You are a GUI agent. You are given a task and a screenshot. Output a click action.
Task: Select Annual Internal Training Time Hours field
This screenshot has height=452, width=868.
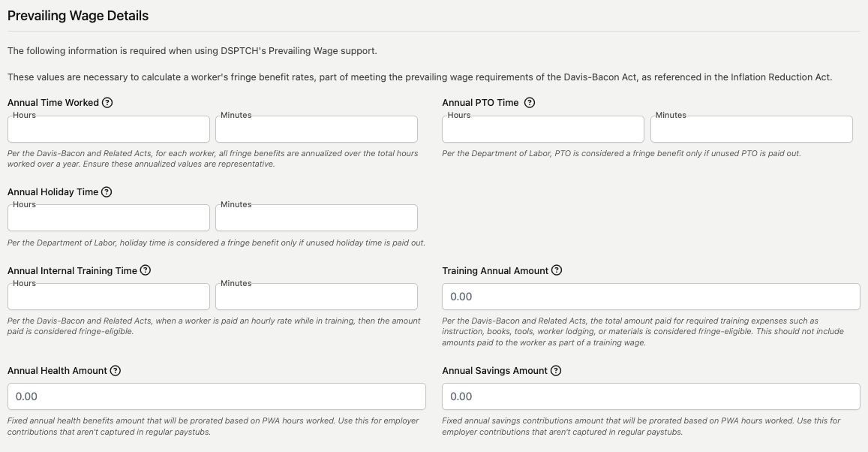point(109,297)
